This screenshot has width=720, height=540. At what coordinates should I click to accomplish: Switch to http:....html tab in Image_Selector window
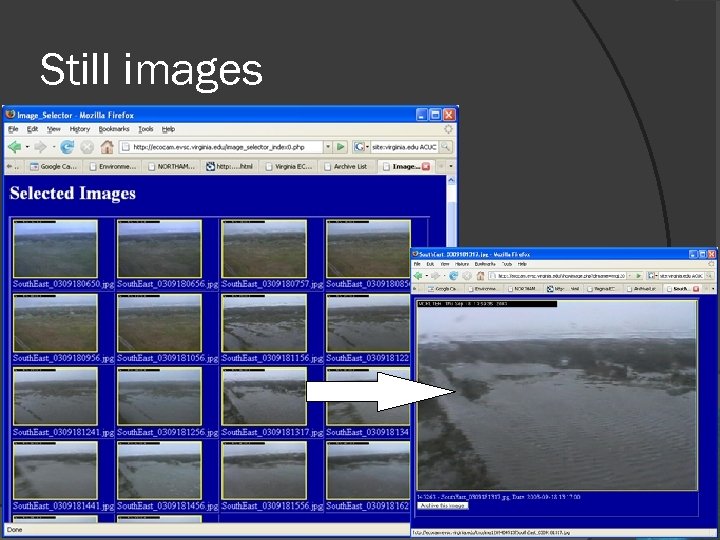click(230, 166)
